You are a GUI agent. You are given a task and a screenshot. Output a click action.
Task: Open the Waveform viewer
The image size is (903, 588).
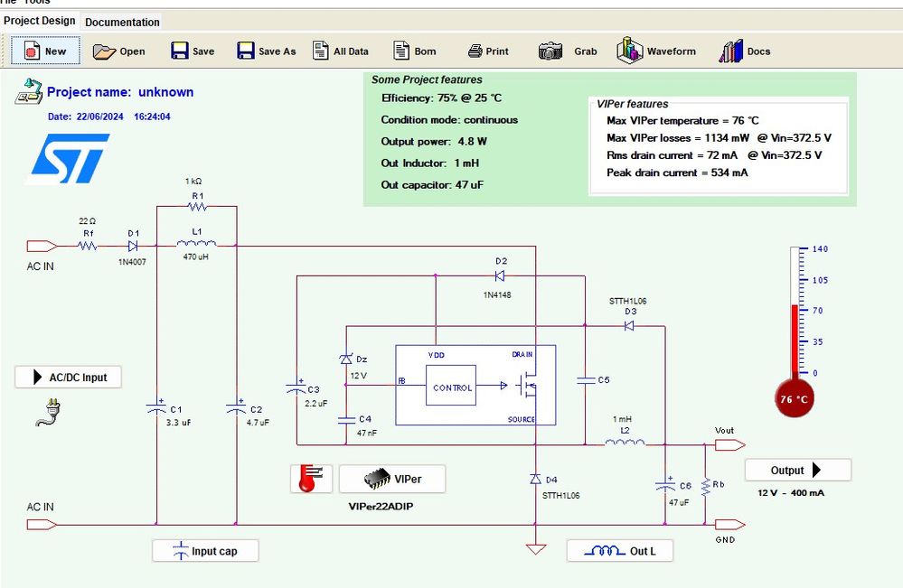tap(657, 51)
